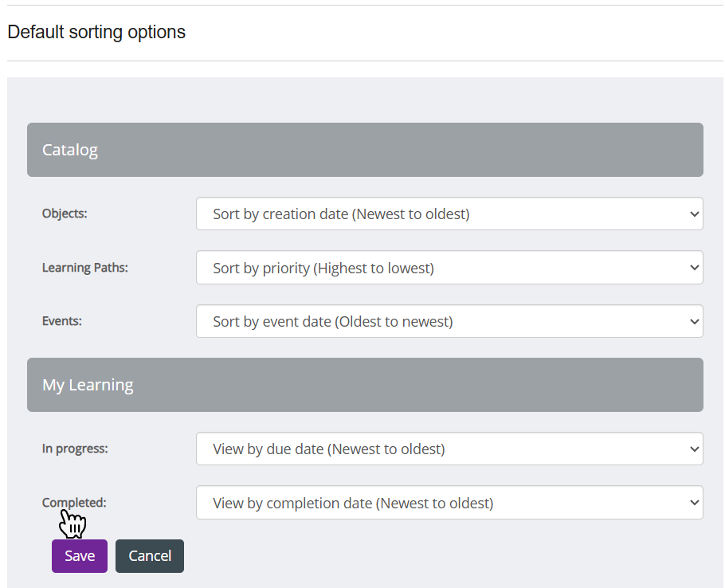Image resolution: width=725 pixels, height=588 pixels.
Task: Open the Events sorting dropdown
Action: (x=449, y=321)
